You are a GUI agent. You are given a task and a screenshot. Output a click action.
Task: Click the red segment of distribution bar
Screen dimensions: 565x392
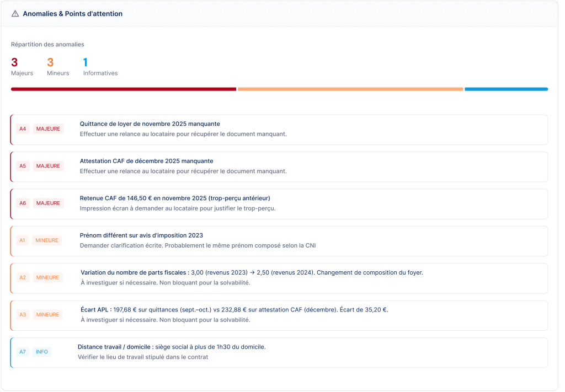pyautogui.click(x=124, y=89)
